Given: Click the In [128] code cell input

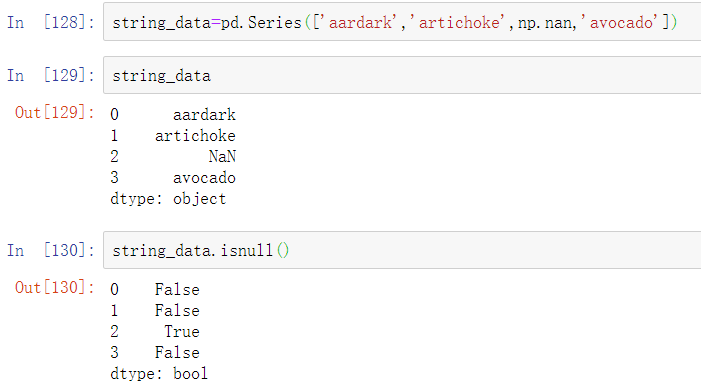Looking at the screenshot, I should (402, 22).
